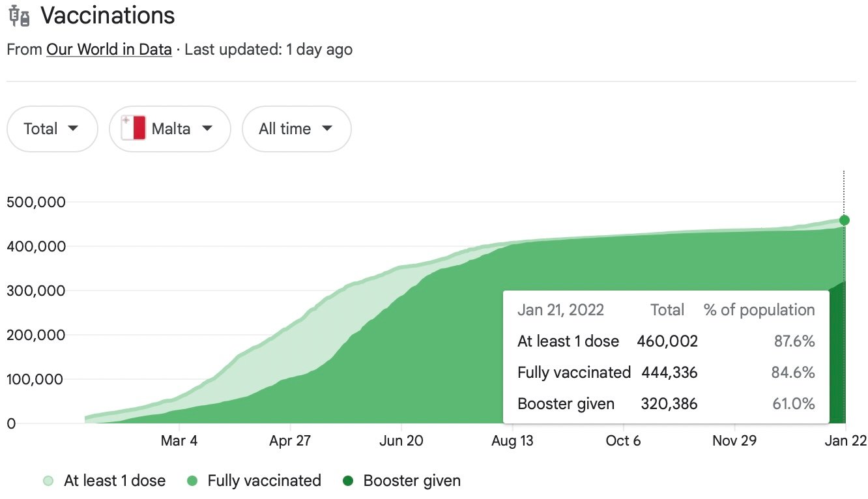The height and width of the screenshot is (499, 868).
Task: Toggle the At least 1 dose legend label
Action: pos(115,481)
